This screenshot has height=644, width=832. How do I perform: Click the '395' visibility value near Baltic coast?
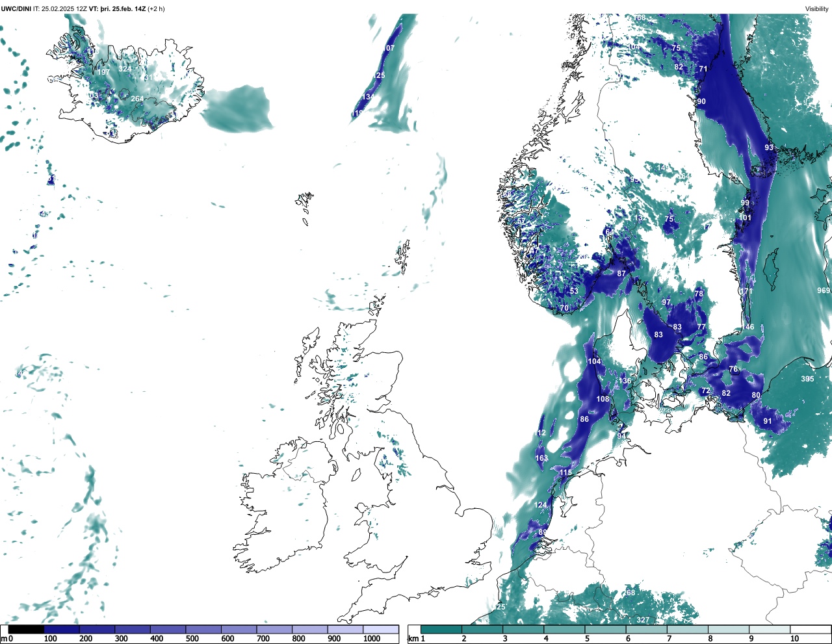click(x=807, y=379)
